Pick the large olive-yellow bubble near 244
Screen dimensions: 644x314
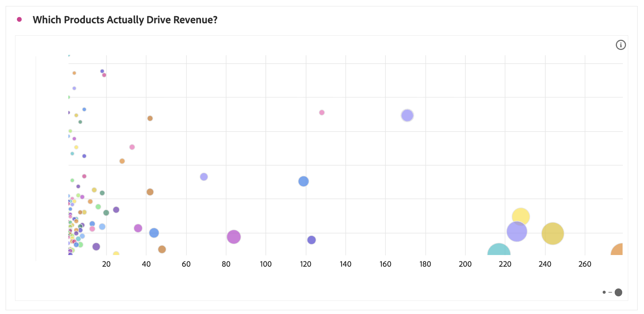[553, 234]
